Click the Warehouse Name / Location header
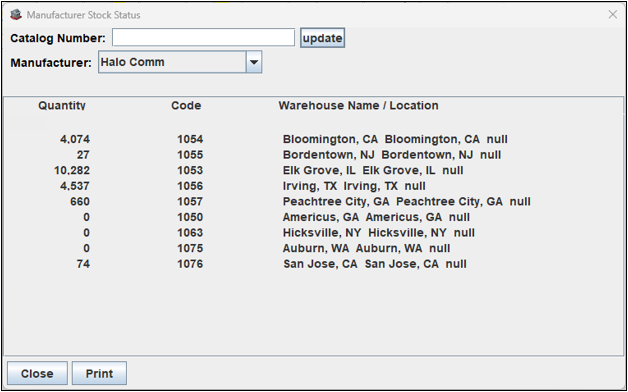 [x=358, y=106]
